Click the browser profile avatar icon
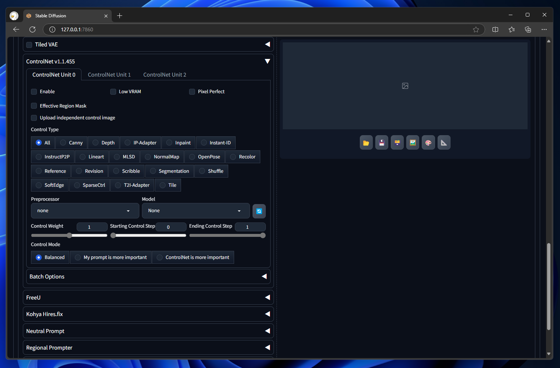 [14, 16]
